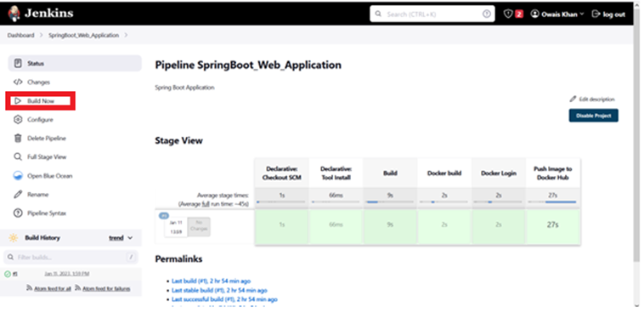Image resolution: width=644 pixels, height=312 pixels.
Task: Go to Dashboard breadcrumb link
Action: [x=21, y=36]
